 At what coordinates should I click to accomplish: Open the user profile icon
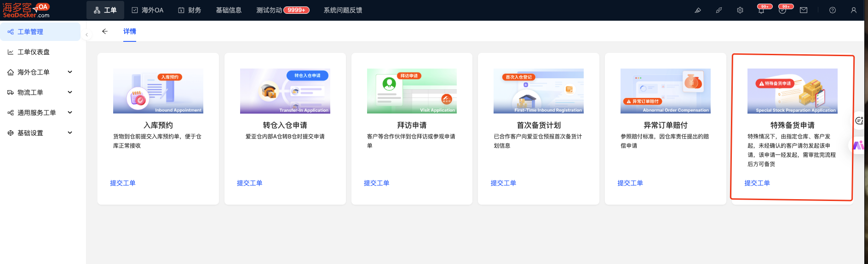(853, 10)
